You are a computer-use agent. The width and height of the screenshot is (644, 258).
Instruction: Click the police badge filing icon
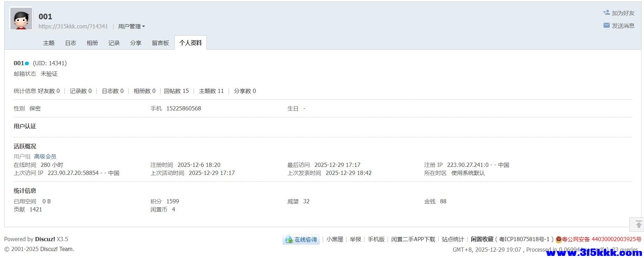pos(559,239)
